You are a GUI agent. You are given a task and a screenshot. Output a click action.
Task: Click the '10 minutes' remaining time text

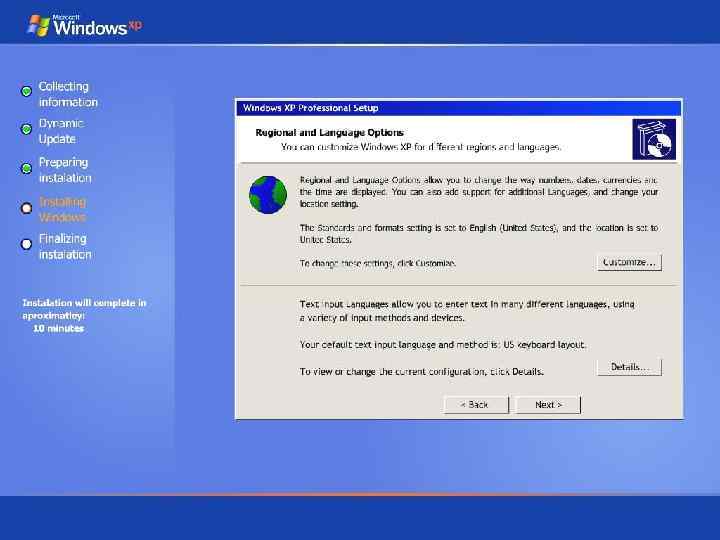pos(58,329)
